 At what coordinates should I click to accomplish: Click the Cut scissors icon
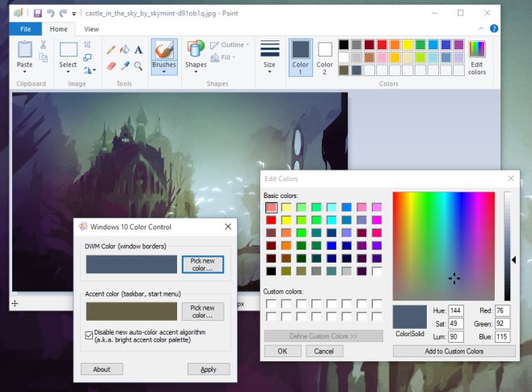(x=43, y=44)
